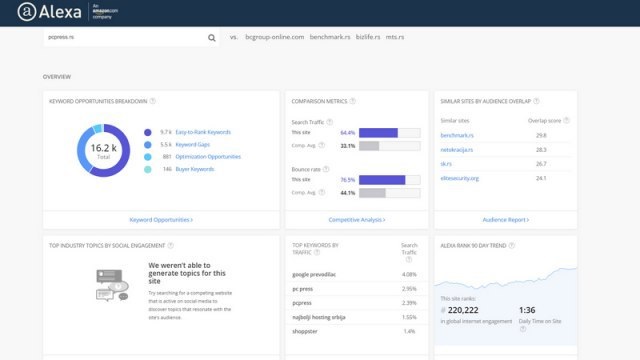Click Buyer Keywords legend dot
Screen dimensions: 640x360
(148, 169)
